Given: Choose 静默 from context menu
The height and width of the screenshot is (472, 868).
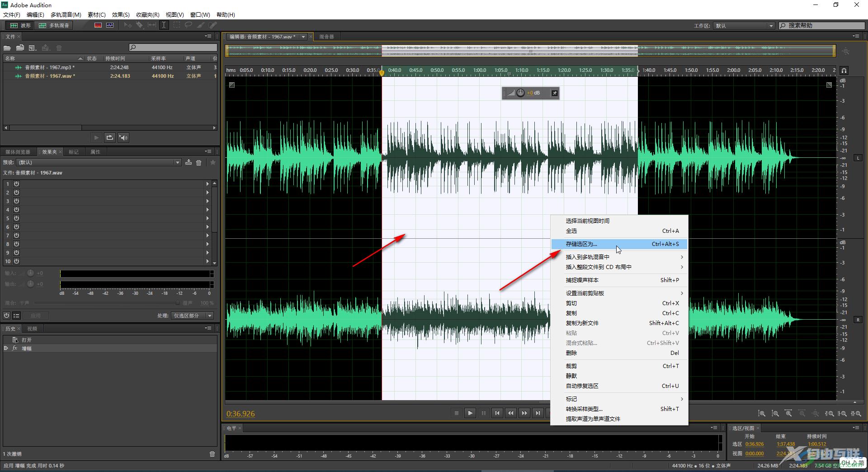Looking at the screenshot, I should click(x=619, y=376).
